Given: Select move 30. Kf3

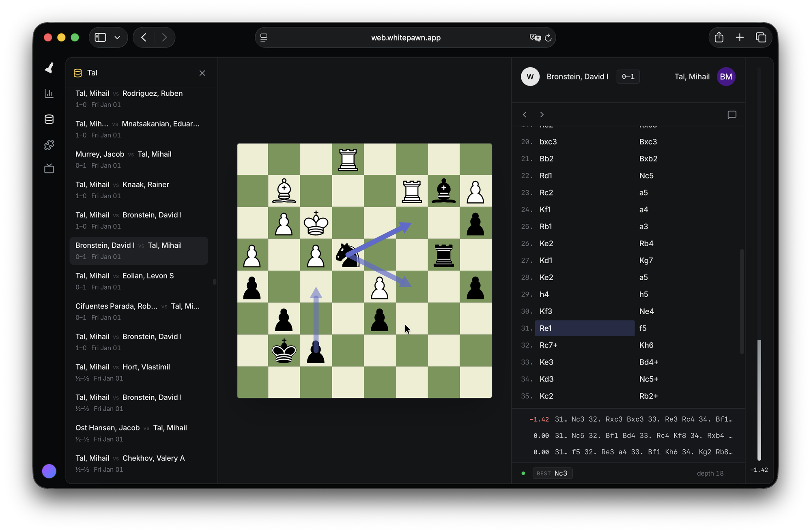Looking at the screenshot, I should 546,311.
